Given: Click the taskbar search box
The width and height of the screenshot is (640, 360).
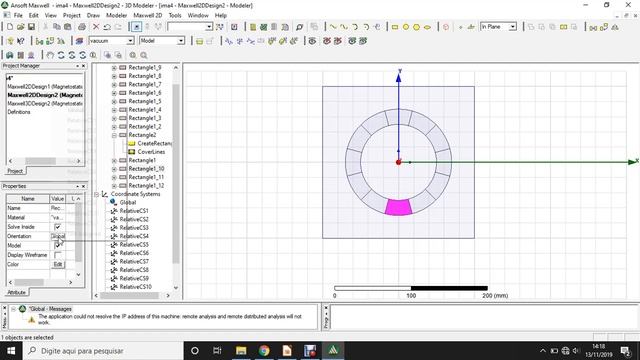Looking at the screenshot, I should tap(103, 351).
